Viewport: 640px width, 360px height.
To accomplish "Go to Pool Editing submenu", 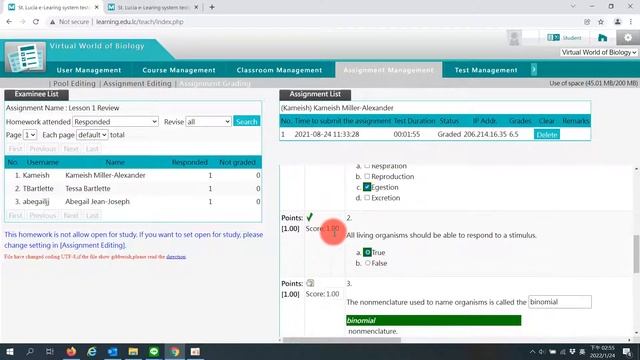I will coord(74,83).
